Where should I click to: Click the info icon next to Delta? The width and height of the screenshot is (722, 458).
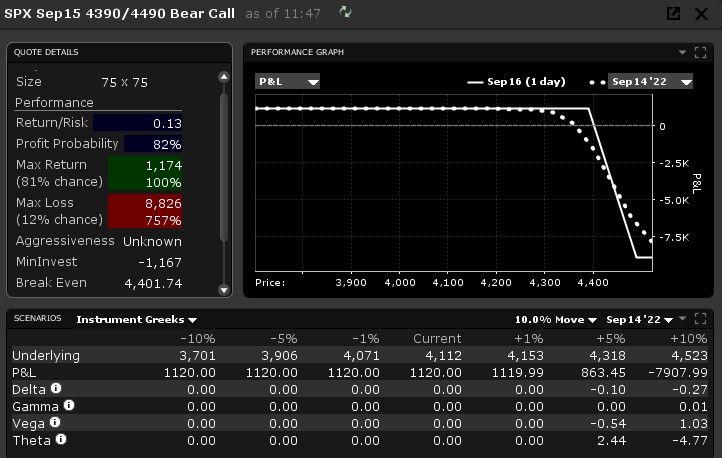(x=56, y=389)
